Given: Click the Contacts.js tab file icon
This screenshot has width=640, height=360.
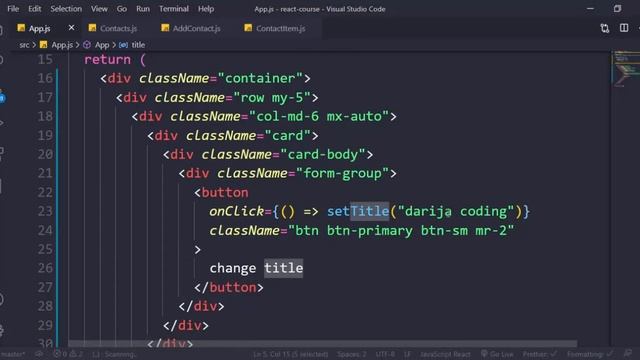Looking at the screenshot, I should click(93, 28).
